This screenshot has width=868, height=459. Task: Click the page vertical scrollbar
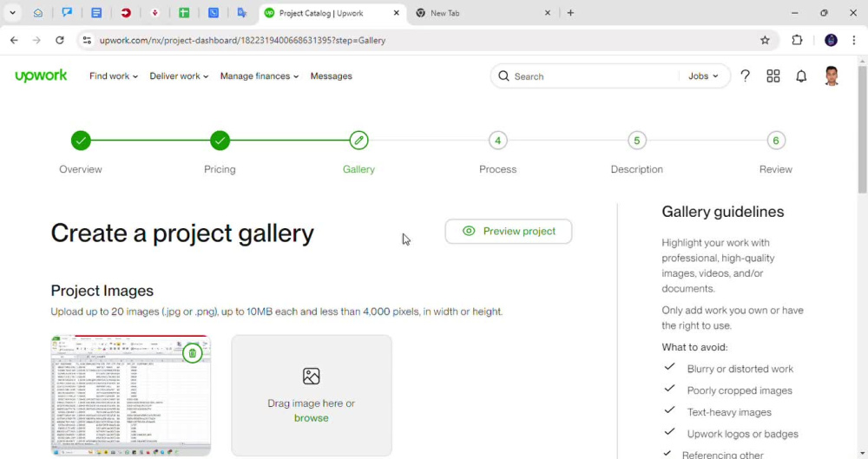tap(863, 130)
